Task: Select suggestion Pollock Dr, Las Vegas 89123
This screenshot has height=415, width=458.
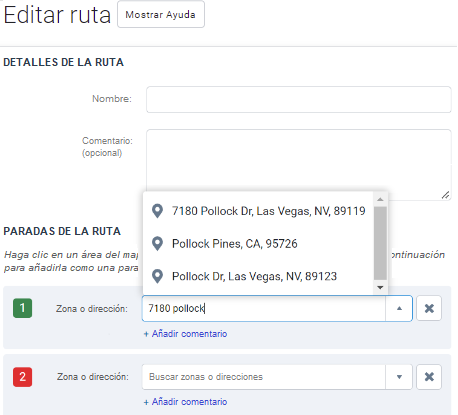Action: click(258, 276)
